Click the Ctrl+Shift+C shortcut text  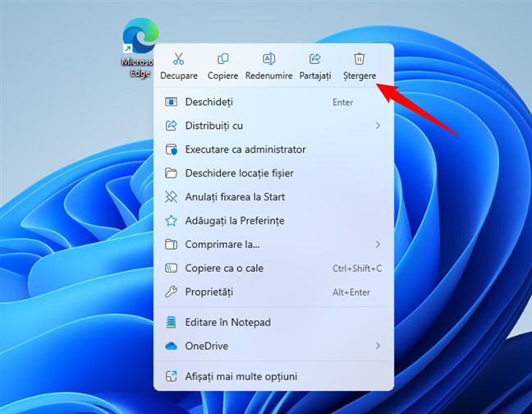click(x=357, y=269)
